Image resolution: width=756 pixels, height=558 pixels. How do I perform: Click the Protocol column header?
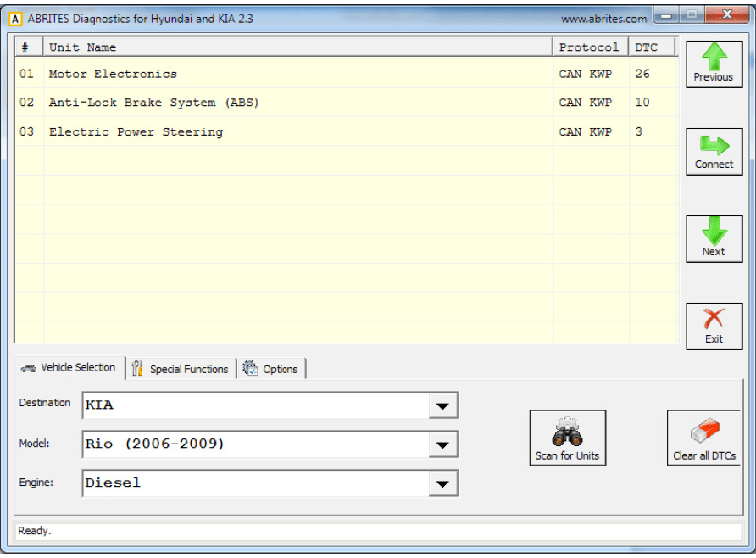coord(590,47)
